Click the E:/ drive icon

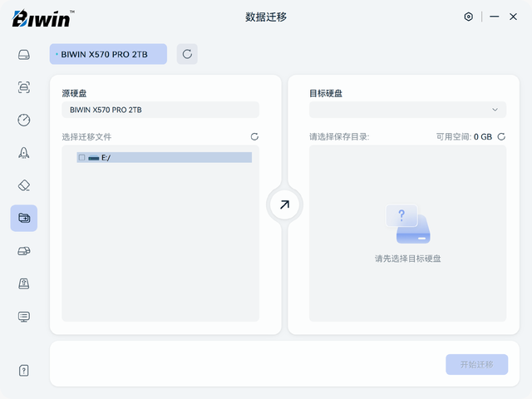94,158
